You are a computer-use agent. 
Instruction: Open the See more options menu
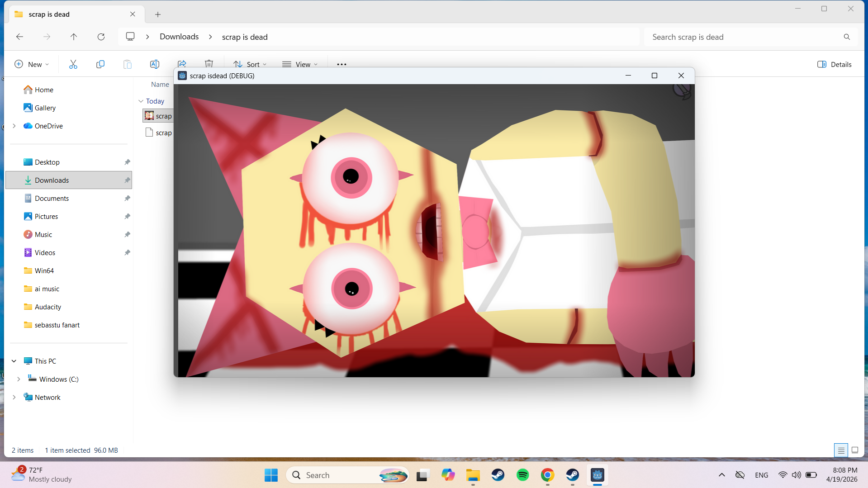click(x=342, y=64)
